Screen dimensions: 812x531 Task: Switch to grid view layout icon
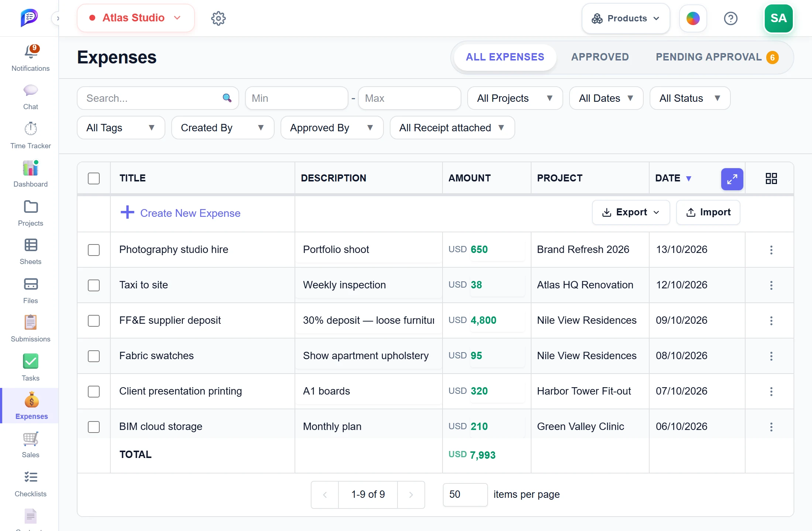point(771,178)
